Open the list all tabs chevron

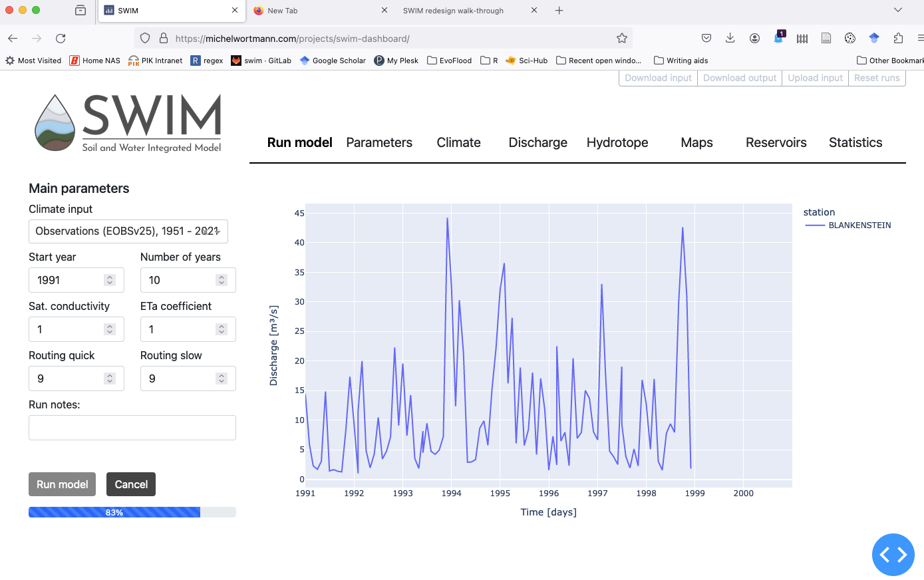897,10
